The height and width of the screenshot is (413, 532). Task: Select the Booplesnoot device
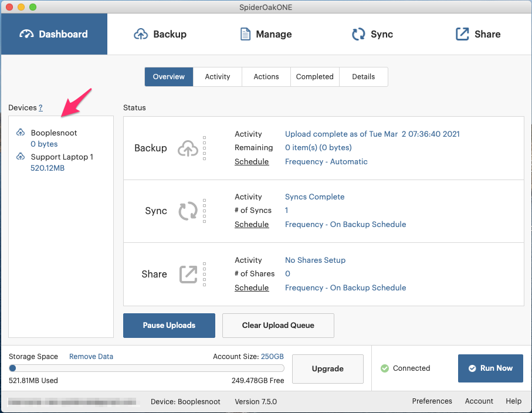pyautogui.click(x=54, y=133)
